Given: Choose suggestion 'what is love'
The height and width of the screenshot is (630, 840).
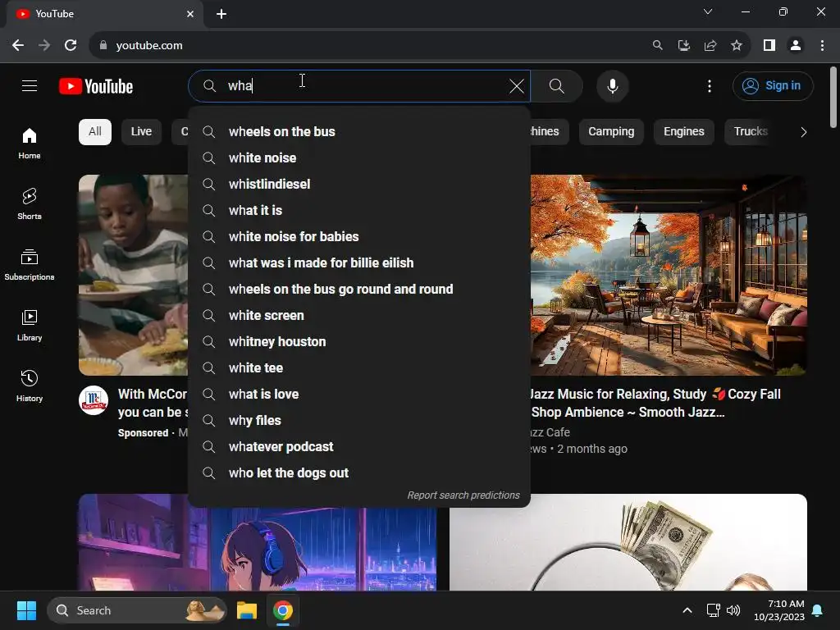Looking at the screenshot, I should (359, 394).
